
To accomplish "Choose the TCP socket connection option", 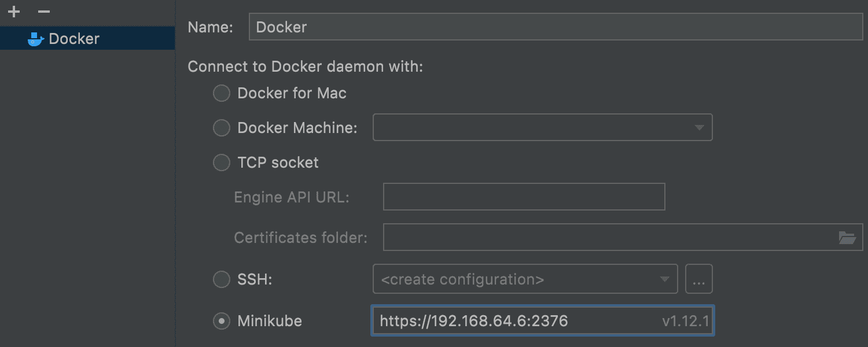I will pyautogui.click(x=222, y=163).
